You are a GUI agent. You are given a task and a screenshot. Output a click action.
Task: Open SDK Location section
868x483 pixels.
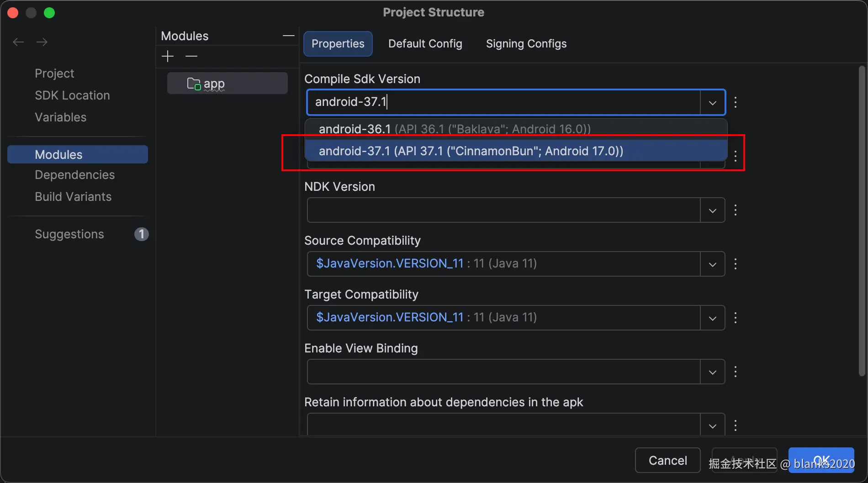point(72,95)
